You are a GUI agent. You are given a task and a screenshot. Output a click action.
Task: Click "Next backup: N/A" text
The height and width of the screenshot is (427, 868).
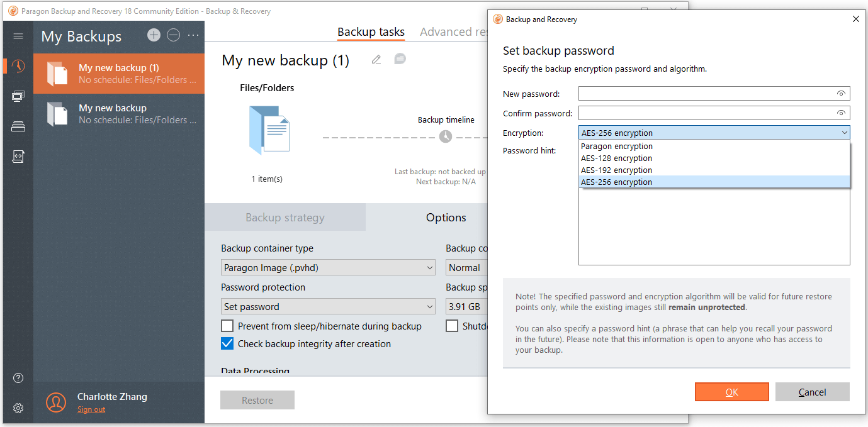point(446,182)
